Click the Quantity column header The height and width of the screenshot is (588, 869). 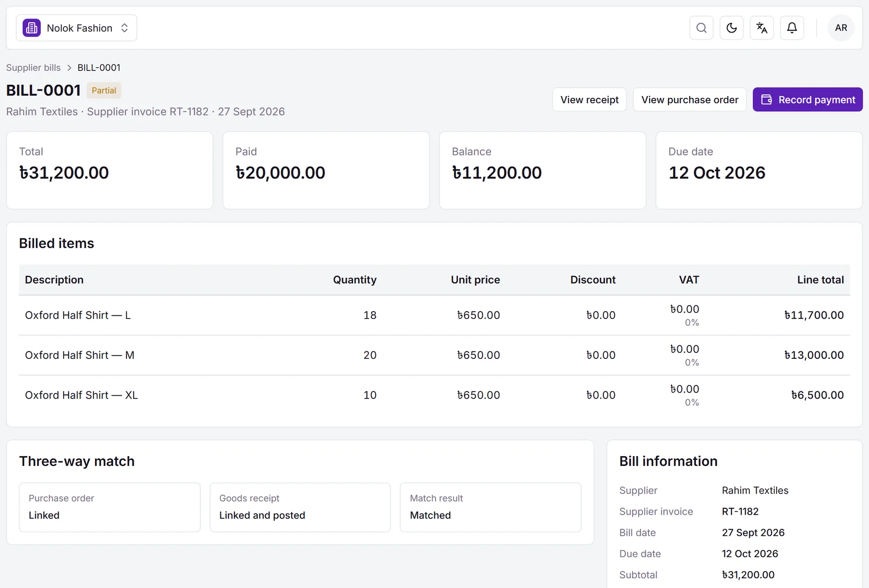point(355,280)
